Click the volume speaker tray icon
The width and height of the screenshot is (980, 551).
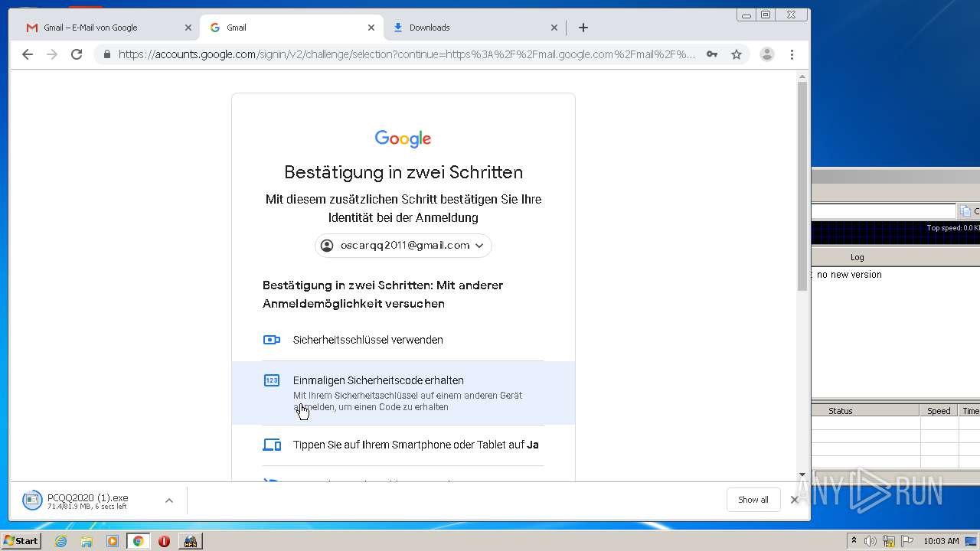[x=871, y=541]
